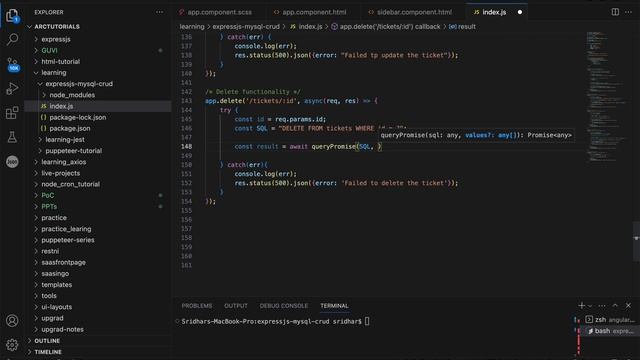The image size is (640, 360).
Task: Expand the ui-layouts folder
Action: [56, 307]
